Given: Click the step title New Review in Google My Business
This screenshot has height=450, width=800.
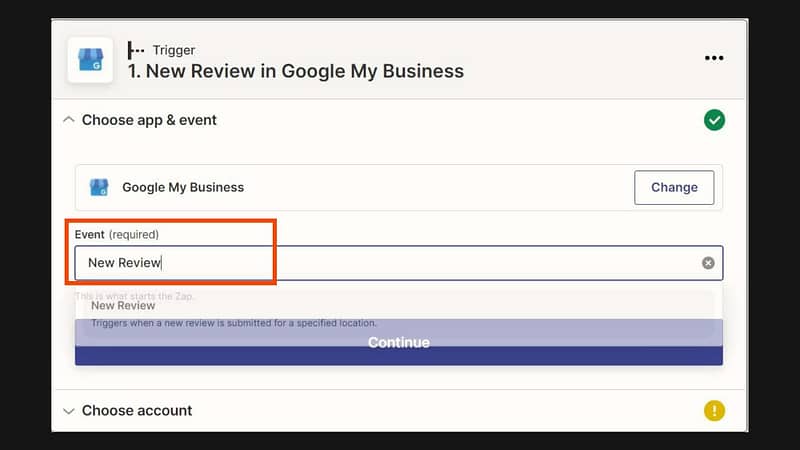Looking at the screenshot, I should [x=296, y=71].
